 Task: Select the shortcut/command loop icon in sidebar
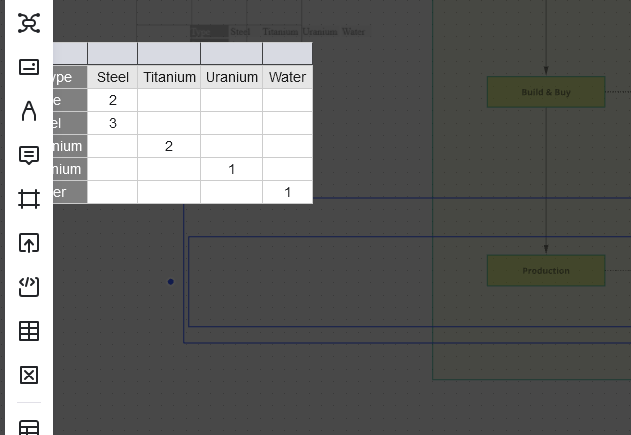point(29,23)
